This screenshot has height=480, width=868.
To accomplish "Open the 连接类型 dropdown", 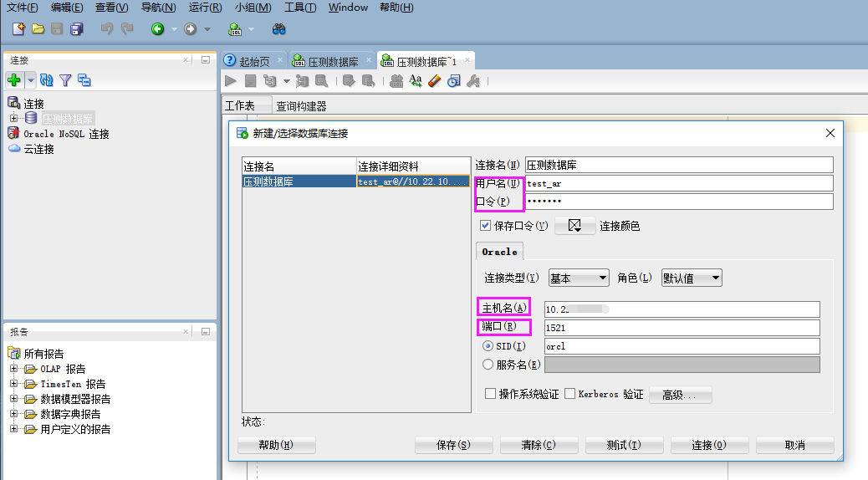I will (578, 278).
